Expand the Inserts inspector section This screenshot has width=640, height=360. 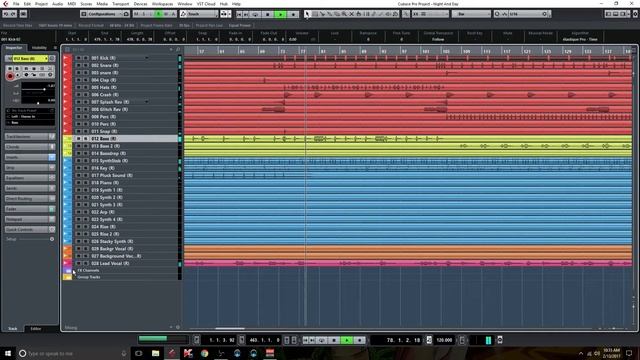(x=30, y=157)
